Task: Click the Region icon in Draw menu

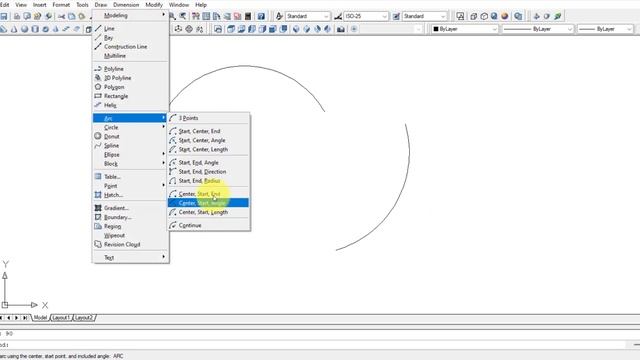Action: tap(98, 226)
